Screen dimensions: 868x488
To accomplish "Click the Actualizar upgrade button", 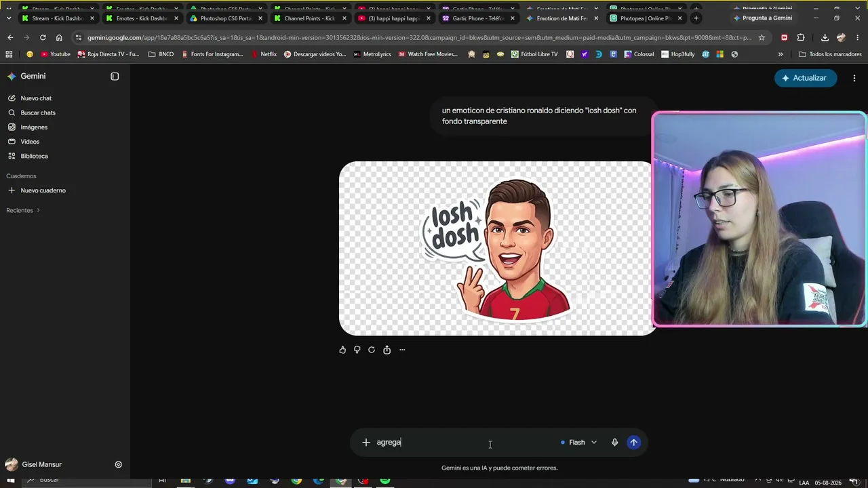I will pyautogui.click(x=806, y=78).
